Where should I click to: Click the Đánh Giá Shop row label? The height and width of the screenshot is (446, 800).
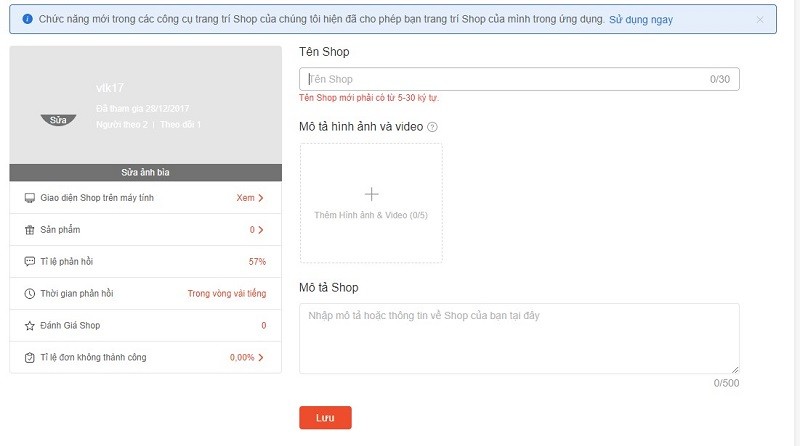click(x=70, y=326)
